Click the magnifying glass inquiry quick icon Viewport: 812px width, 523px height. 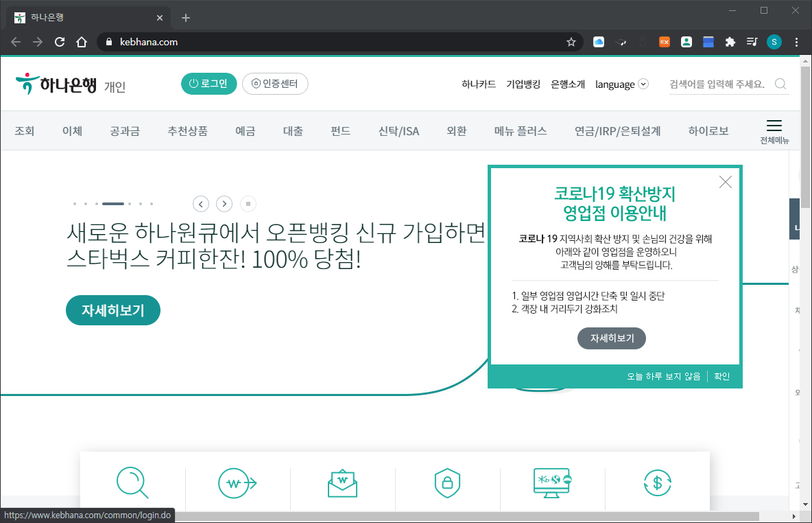(x=132, y=483)
